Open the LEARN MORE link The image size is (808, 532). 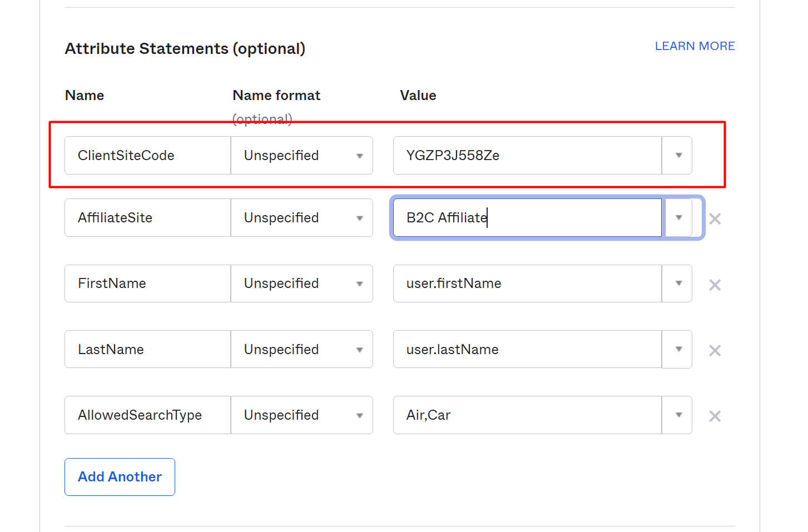695,46
